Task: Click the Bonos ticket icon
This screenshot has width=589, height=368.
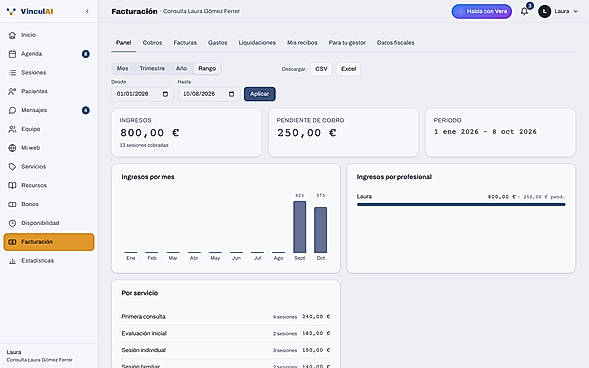Action: (x=12, y=204)
